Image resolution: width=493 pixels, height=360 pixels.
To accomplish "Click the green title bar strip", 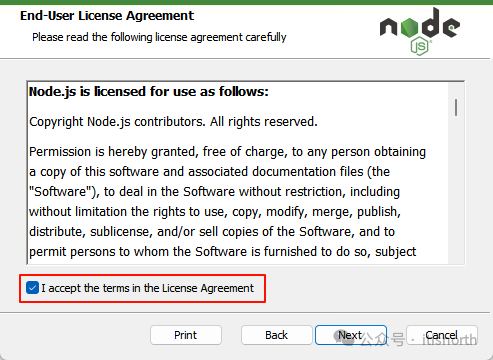I will 246,2.
